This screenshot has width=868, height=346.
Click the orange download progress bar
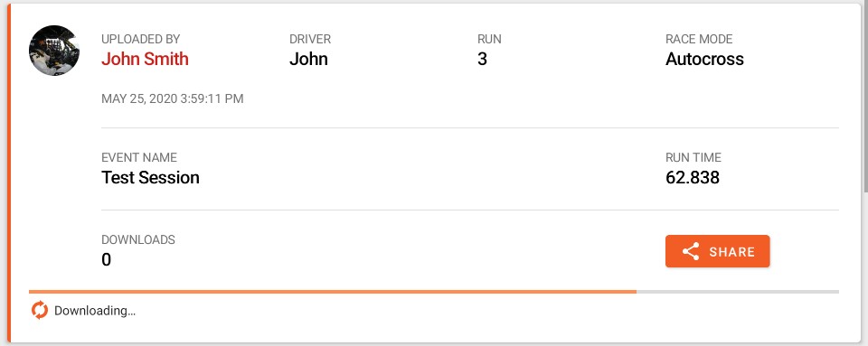[x=333, y=291]
